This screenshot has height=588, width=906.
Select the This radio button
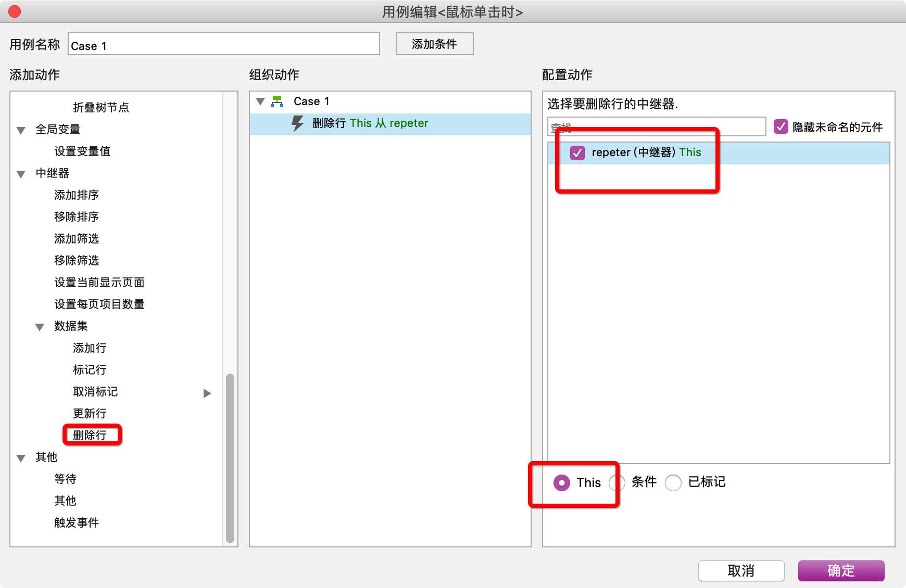[561, 483]
